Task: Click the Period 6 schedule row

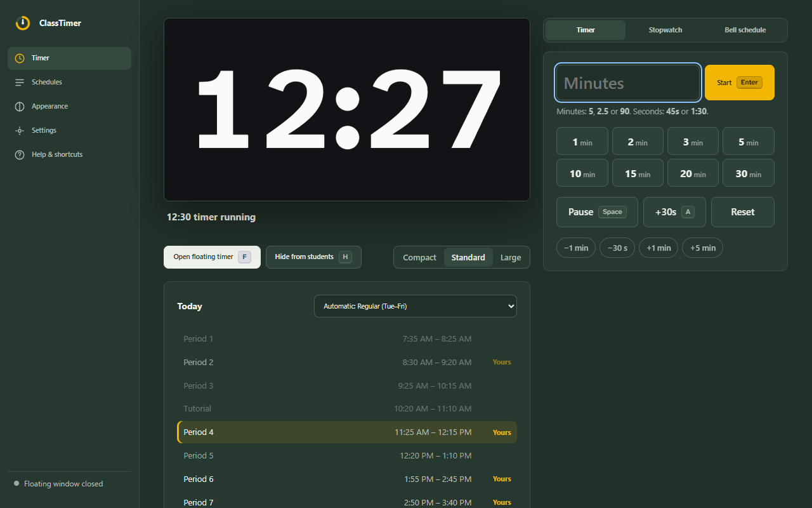Action: (347, 479)
